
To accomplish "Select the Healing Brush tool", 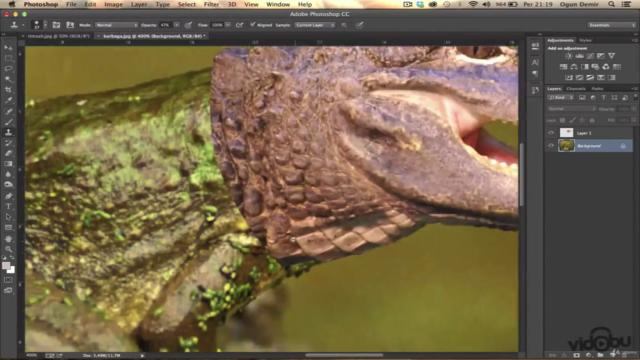I will 8,111.
